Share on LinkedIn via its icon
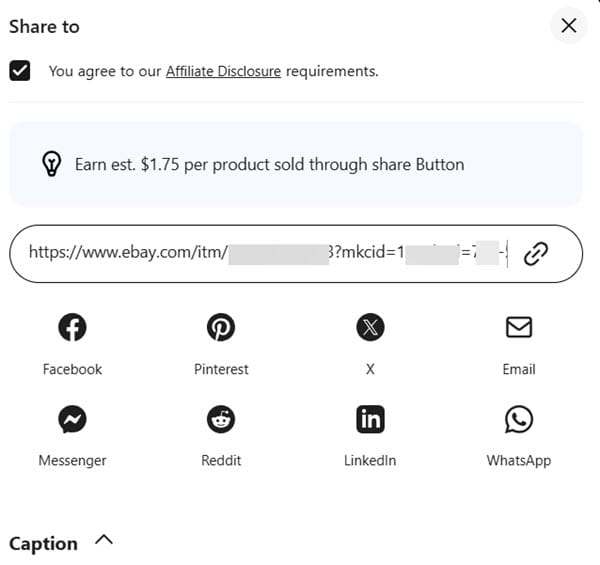Image resolution: width=600 pixels, height=565 pixels. point(370,419)
